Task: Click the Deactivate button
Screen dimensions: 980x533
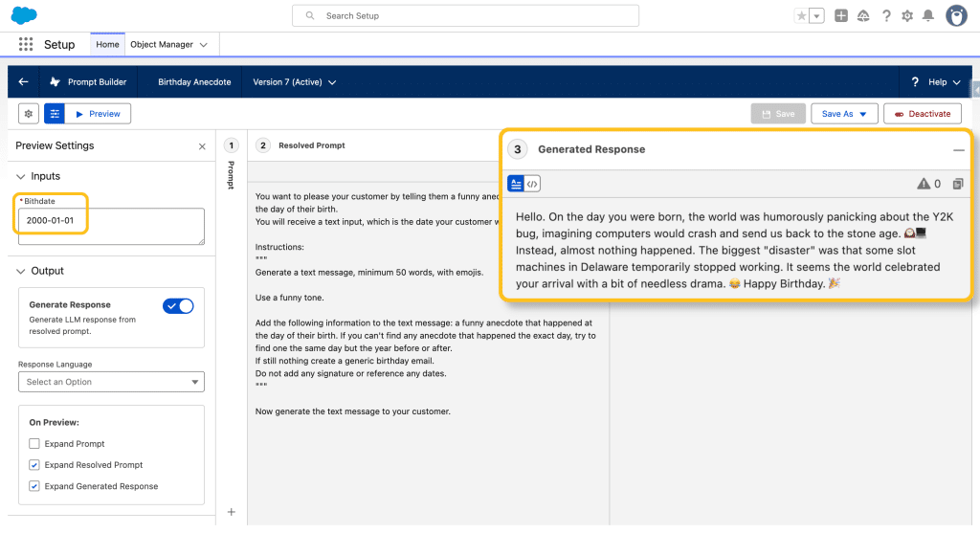Action: click(922, 114)
